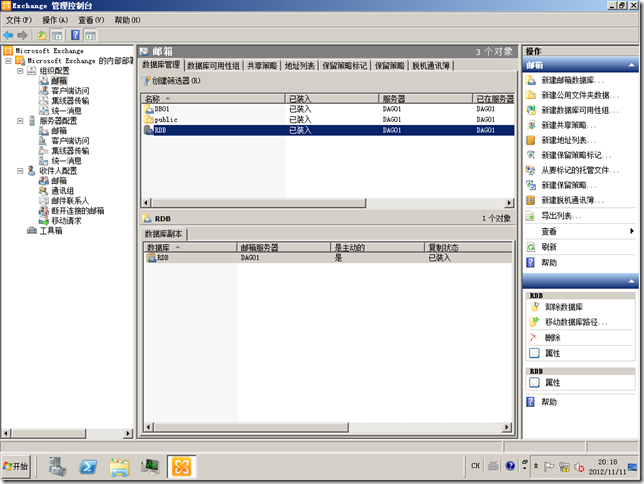Click database list horizontal scrollbar right arrow
Image resolution: width=644 pixels, height=484 pixels.
[x=509, y=203]
